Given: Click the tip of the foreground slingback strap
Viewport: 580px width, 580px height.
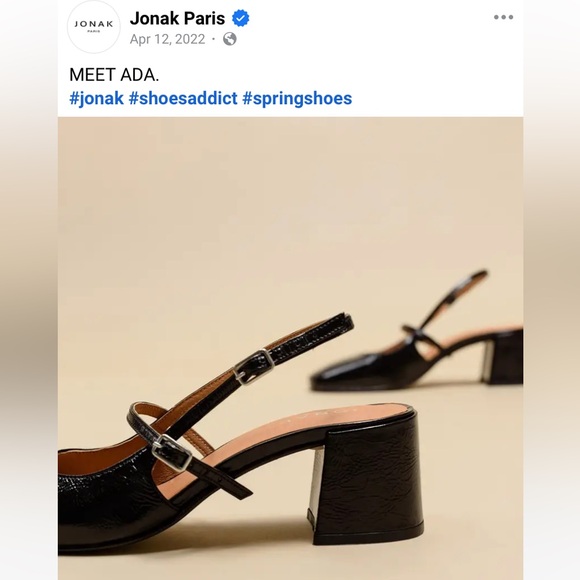Looking at the screenshot, I should click(x=342, y=321).
